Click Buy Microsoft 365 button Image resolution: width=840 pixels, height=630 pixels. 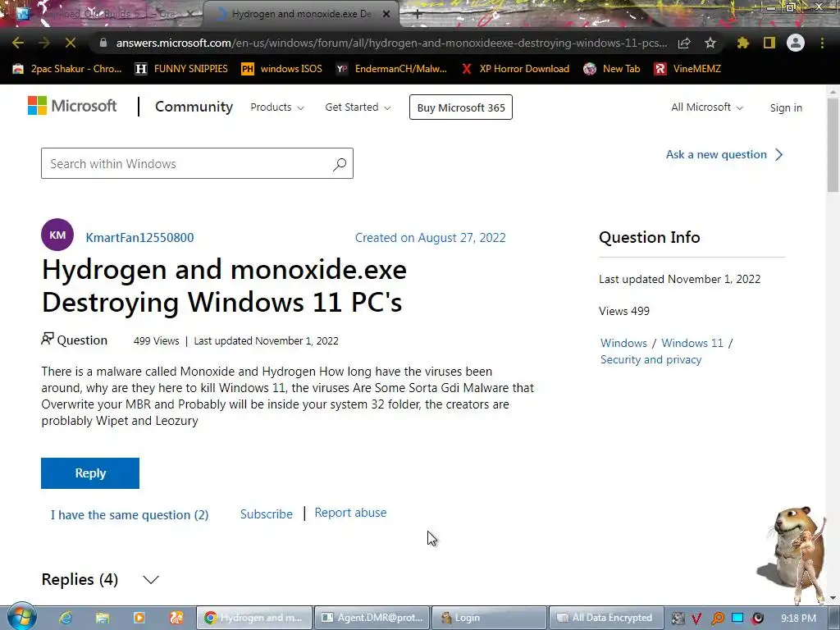(461, 107)
